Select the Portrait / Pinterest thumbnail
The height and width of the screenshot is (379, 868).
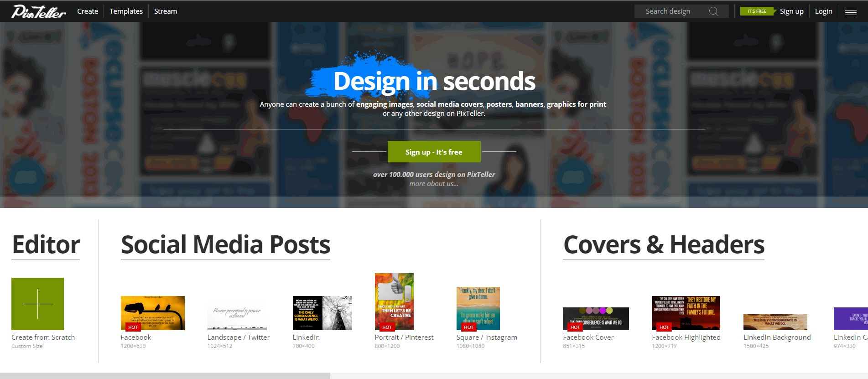tap(394, 301)
